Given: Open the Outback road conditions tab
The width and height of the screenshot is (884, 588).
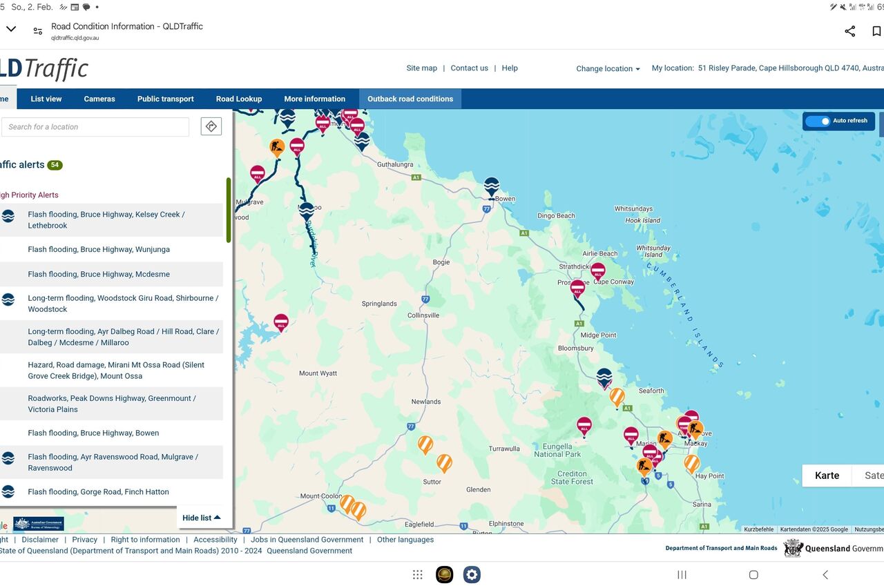Looking at the screenshot, I should 410,99.
